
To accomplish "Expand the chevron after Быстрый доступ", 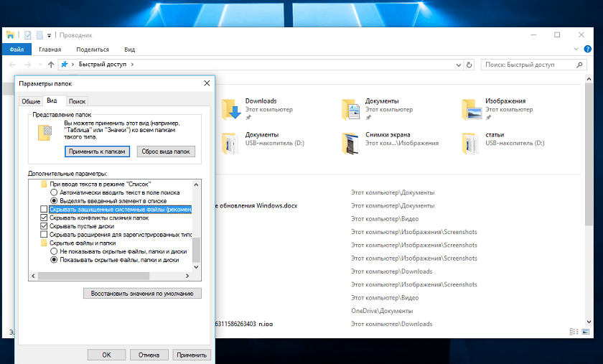I will point(132,65).
